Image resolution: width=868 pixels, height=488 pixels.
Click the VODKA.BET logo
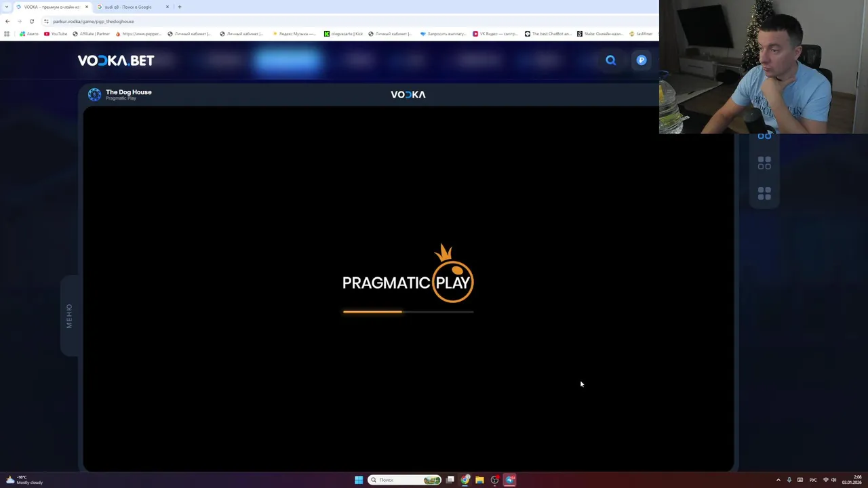point(116,60)
